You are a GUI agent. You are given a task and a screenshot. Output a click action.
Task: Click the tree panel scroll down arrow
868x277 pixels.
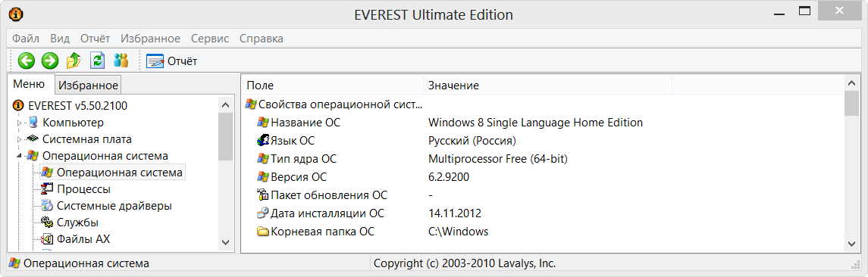pos(226,242)
